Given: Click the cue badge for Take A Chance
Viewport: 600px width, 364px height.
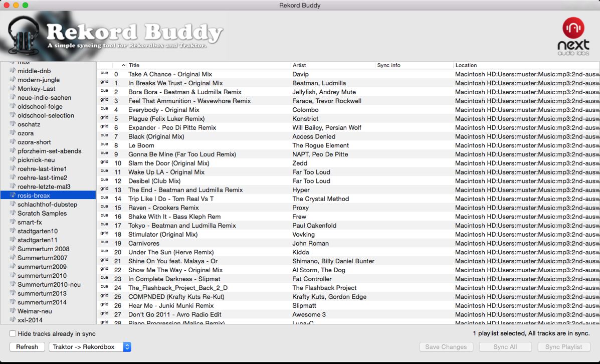Looking at the screenshot, I should point(104,74).
